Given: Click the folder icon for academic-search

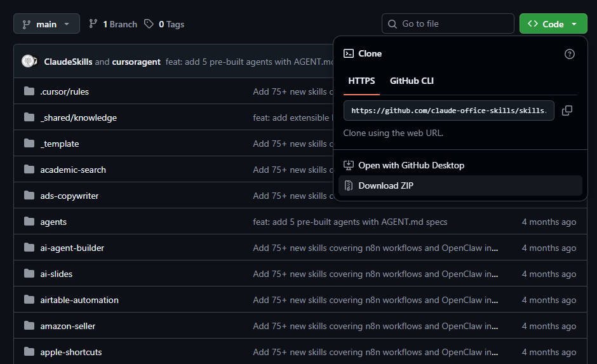Looking at the screenshot, I should pos(29,169).
